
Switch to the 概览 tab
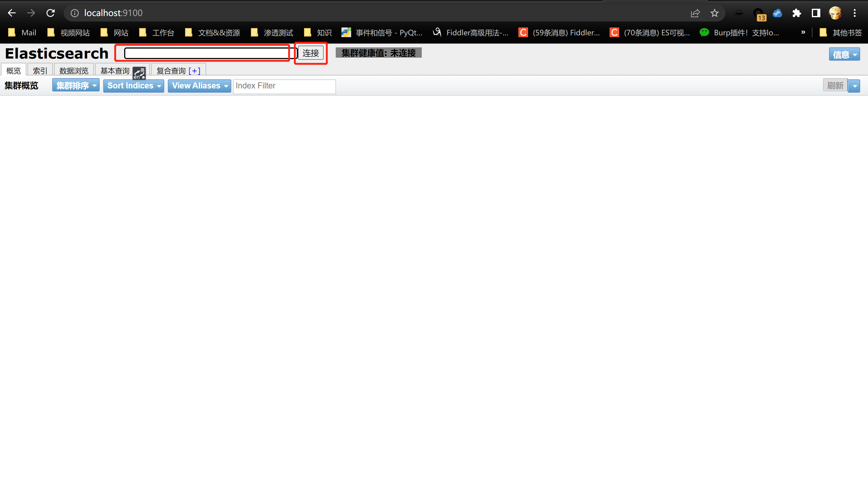14,70
